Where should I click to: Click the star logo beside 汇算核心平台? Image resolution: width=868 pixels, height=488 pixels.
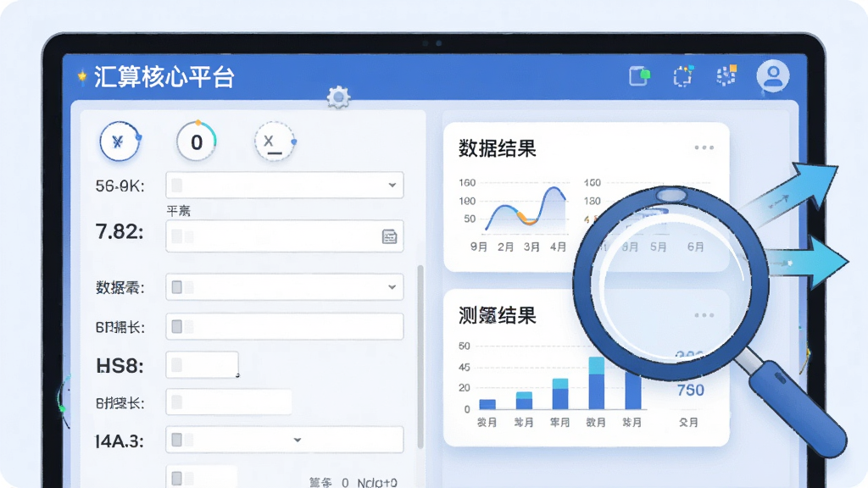click(x=82, y=76)
